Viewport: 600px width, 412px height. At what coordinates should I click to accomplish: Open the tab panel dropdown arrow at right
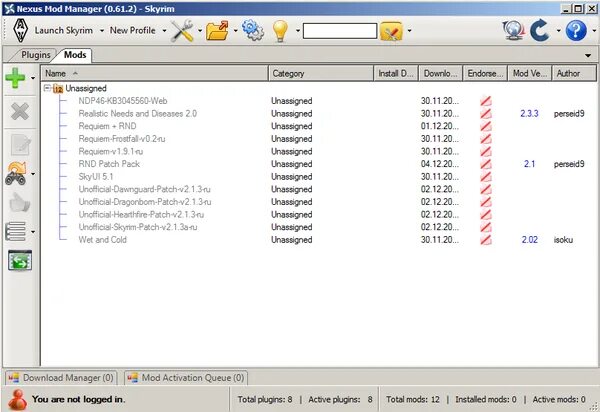[588, 55]
